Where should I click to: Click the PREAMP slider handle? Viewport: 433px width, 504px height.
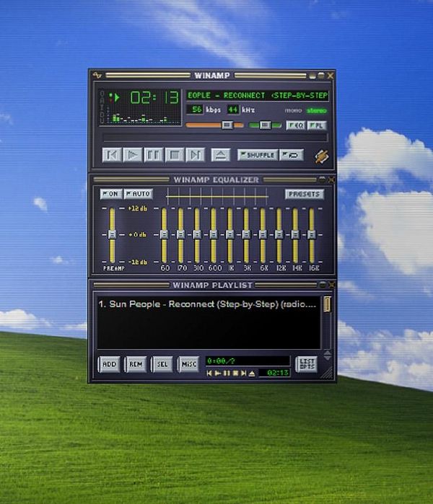tap(112, 234)
